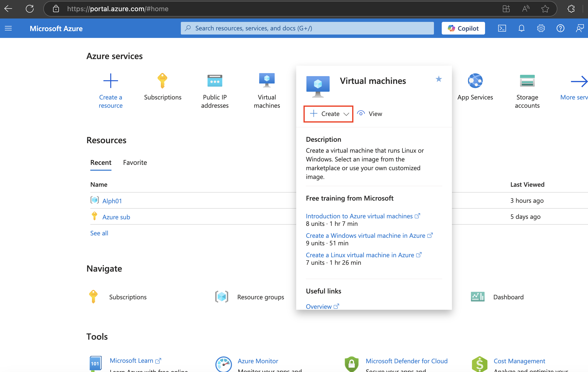
Task: Open the browser apps grid icon
Action: pos(506,9)
